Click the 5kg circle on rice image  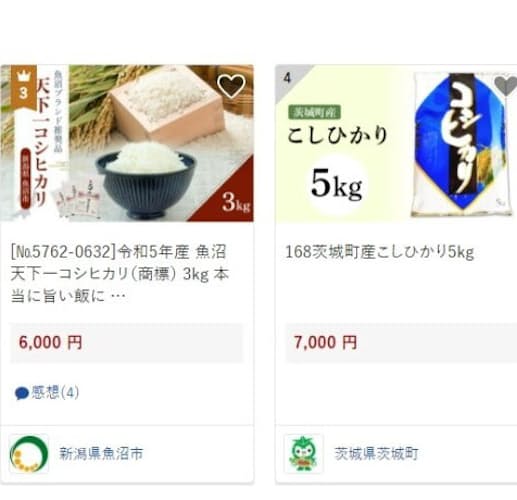point(337,185)
